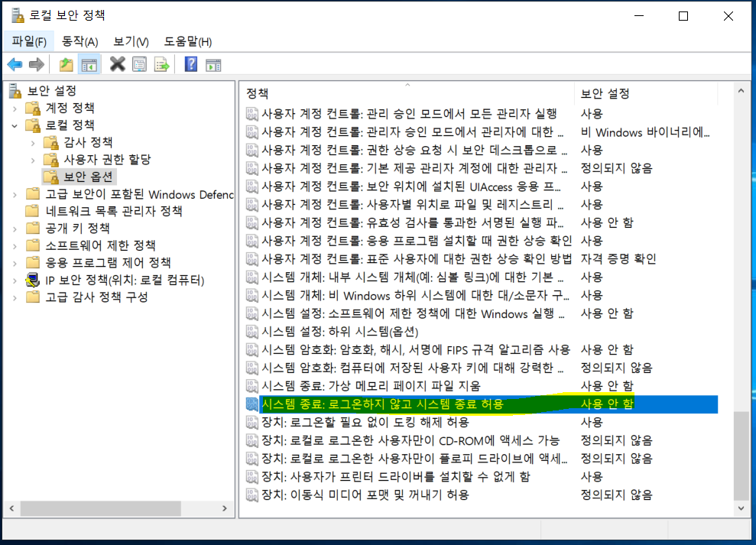This screenshot has width=756, height=545.
Task: Select policy 컴퓨터에 저장된 사용자 키에 대해 강력한
Action: 412,368
